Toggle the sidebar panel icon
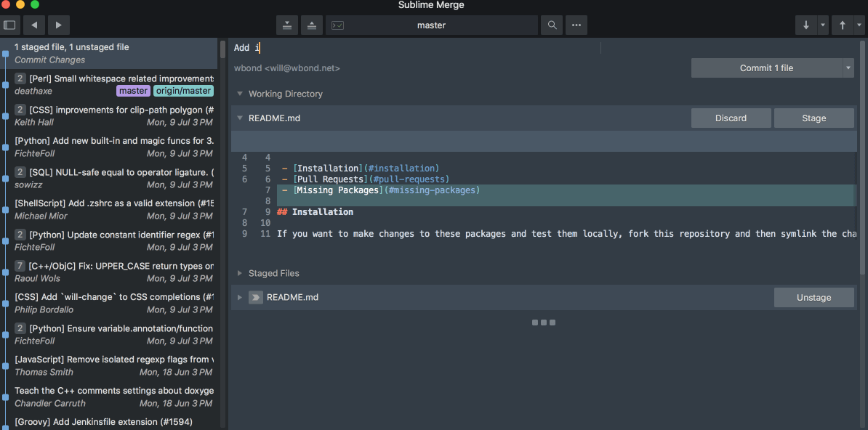Viewport: 868px width, 430px height. (x=9, y=25)
